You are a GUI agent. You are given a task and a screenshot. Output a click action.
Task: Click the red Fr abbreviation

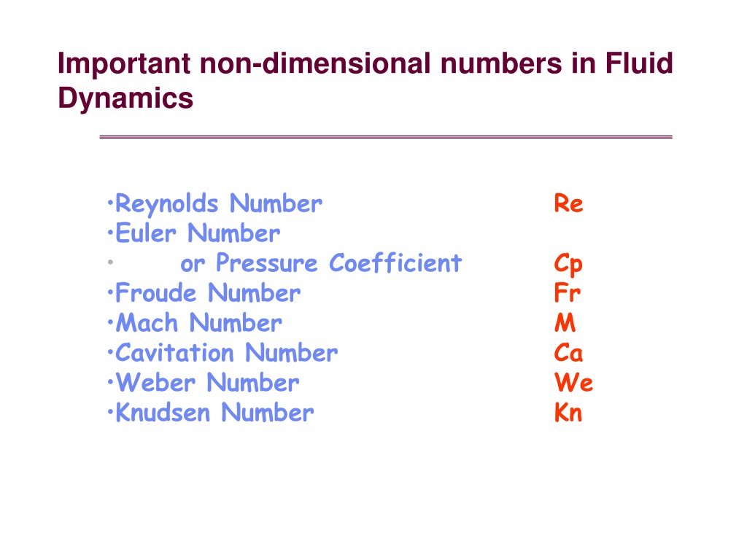pyautogui.click(x=568, y=293)
